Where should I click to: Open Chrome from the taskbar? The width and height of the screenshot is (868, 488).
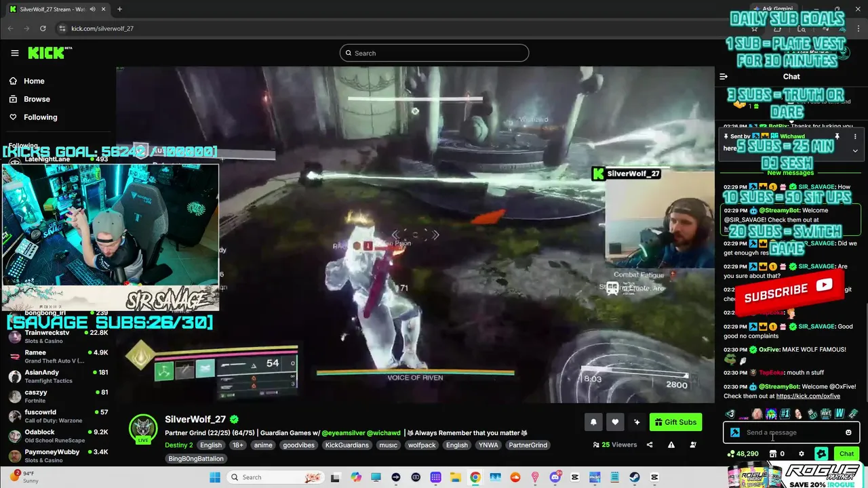coord(475,477)
